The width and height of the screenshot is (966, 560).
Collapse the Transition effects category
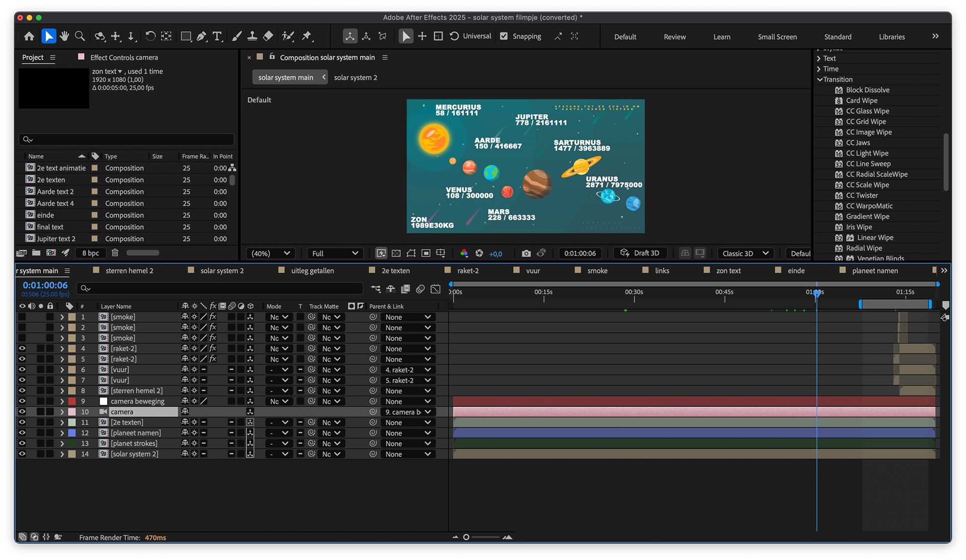[820, 79]
